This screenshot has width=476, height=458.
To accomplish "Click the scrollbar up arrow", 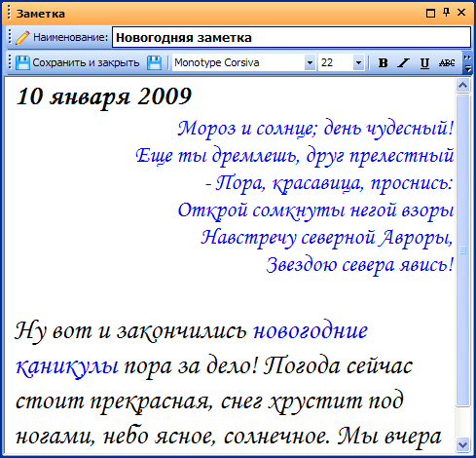I will point(462,86).
